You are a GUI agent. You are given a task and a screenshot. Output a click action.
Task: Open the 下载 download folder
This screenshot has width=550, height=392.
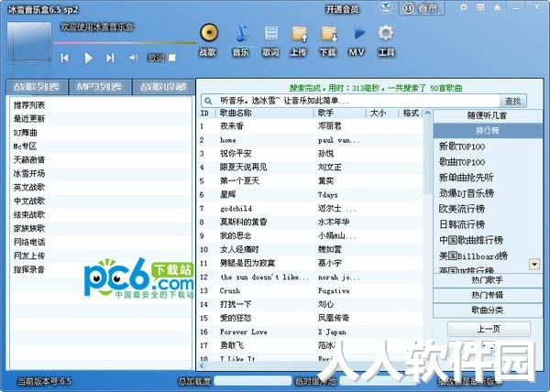coord(329,34)
